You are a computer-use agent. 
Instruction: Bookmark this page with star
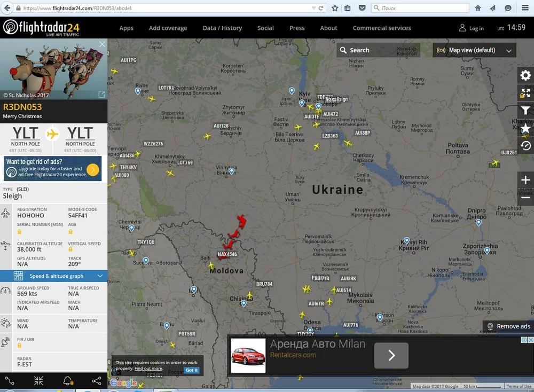pos(335,8)
